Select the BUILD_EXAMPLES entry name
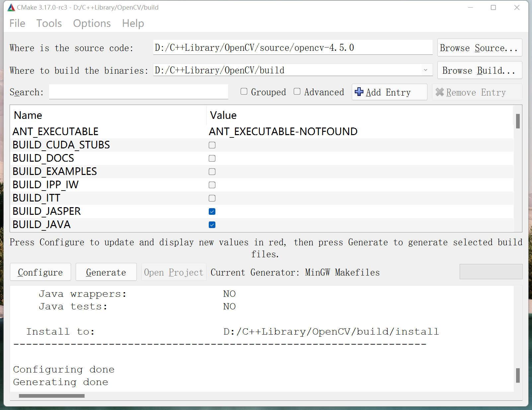The image size is (532, 410). (55, 172)
